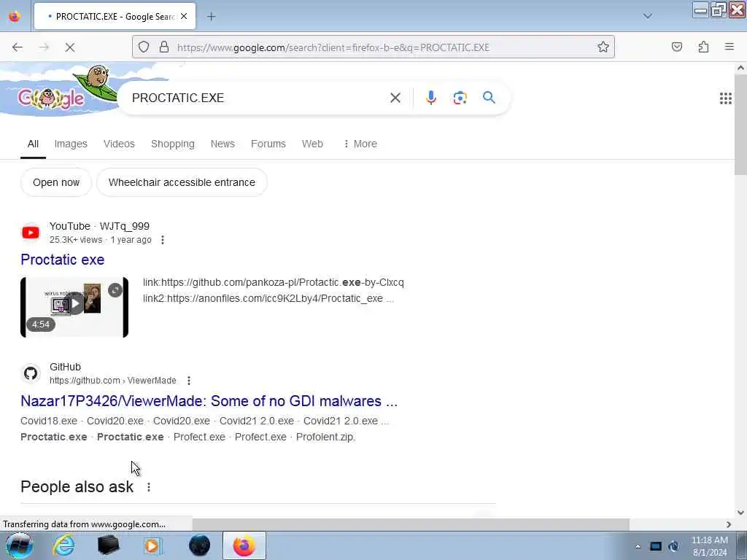Open the People also ask options menu
The image size is (747, 560).
pyautogui.click(x=149, y=487)
